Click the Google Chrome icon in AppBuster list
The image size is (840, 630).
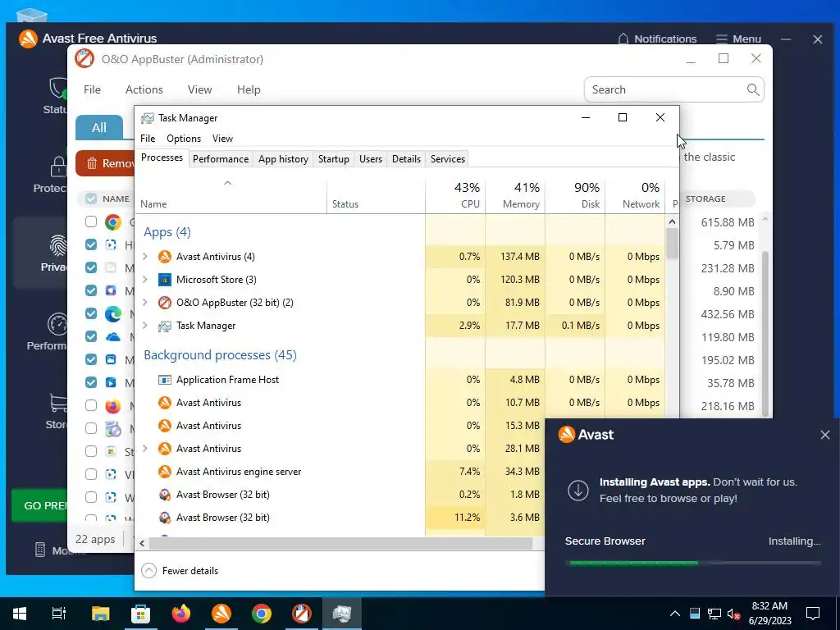tap(112, 221)
